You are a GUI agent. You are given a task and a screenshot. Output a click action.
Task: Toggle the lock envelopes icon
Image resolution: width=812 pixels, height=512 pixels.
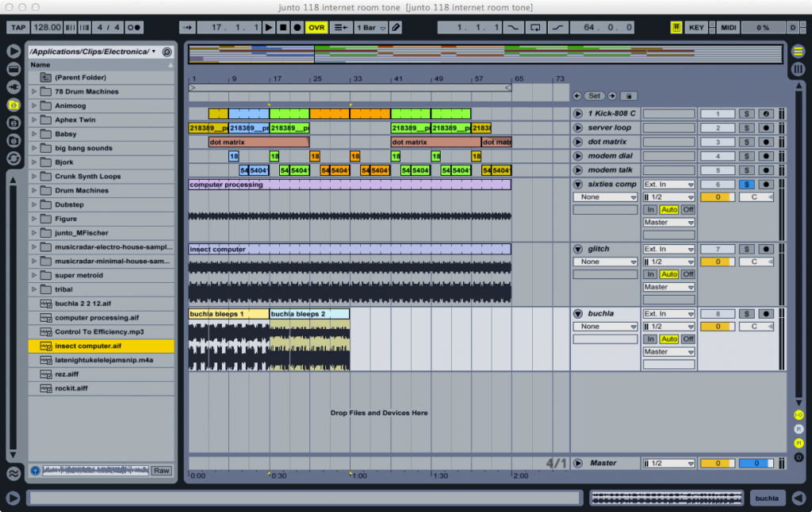tap(629, 96)
